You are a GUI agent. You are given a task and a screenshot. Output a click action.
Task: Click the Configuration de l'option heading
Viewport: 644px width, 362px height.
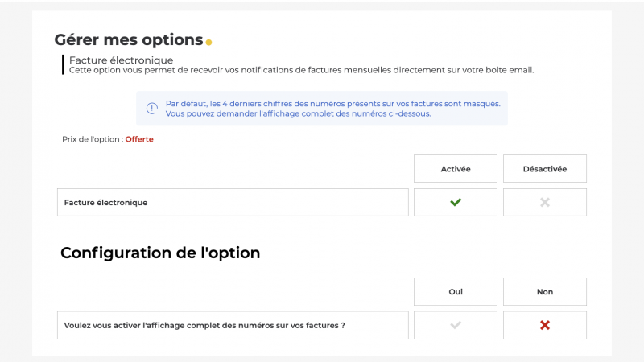(160, 253)
